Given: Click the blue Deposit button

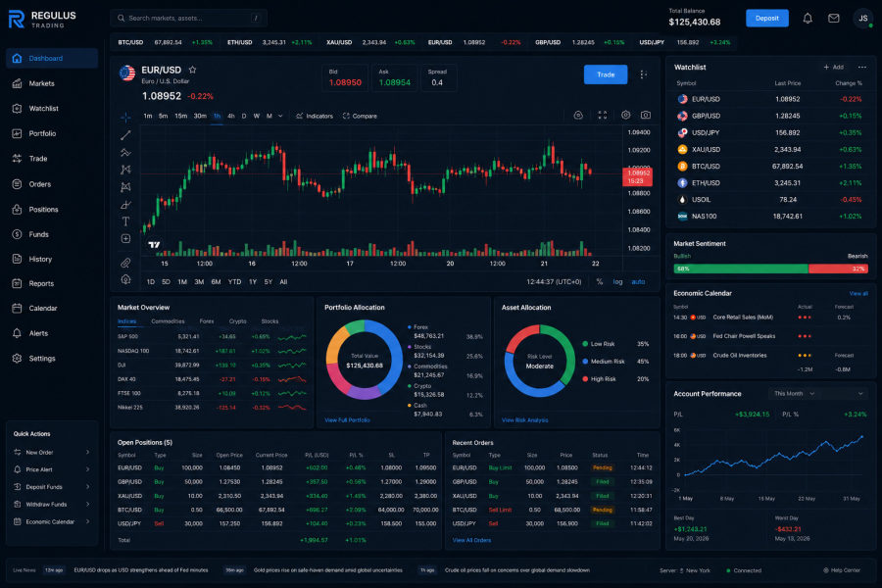Looking at the screenshot, I should pos(767,18).
